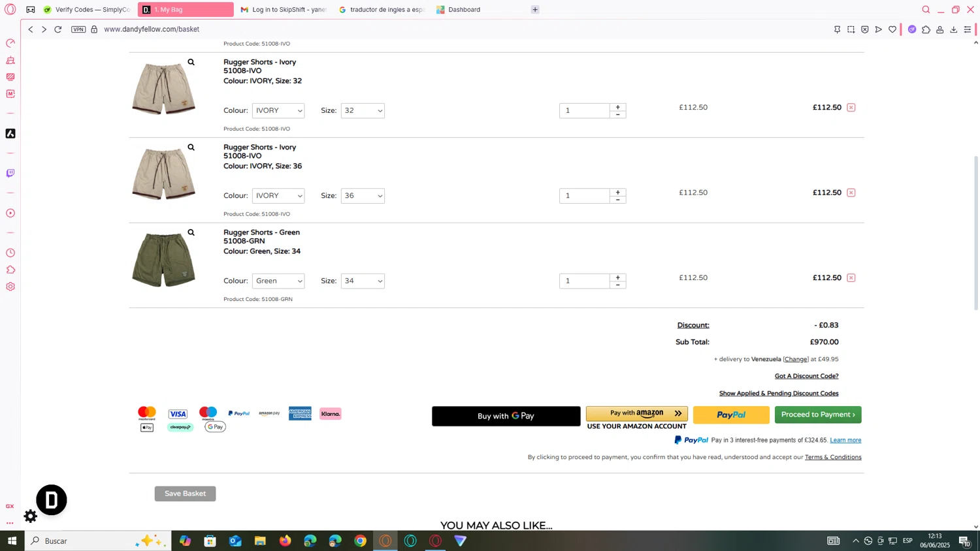Switch to Verify Codes SimplyCodes tab

(x=87, y=10)
